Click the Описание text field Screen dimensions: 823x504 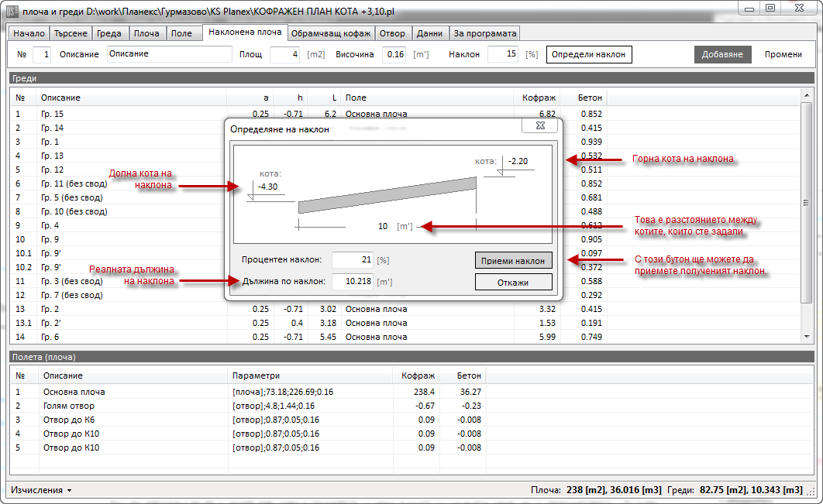169,54
